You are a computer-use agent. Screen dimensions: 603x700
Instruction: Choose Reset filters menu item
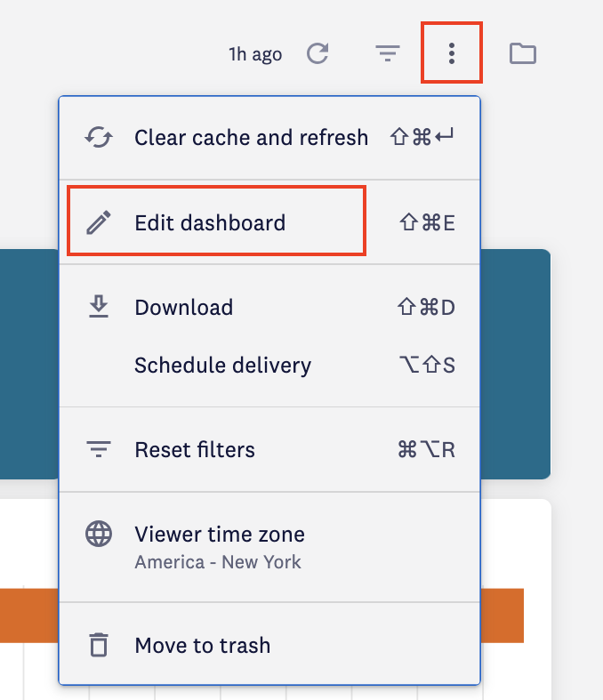pos(195,450)
